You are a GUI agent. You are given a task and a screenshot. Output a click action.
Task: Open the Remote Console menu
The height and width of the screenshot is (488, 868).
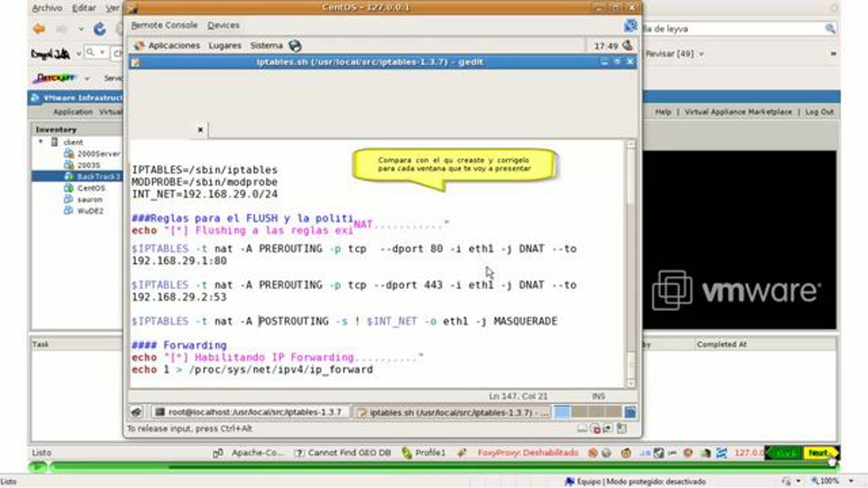[164, 25]
